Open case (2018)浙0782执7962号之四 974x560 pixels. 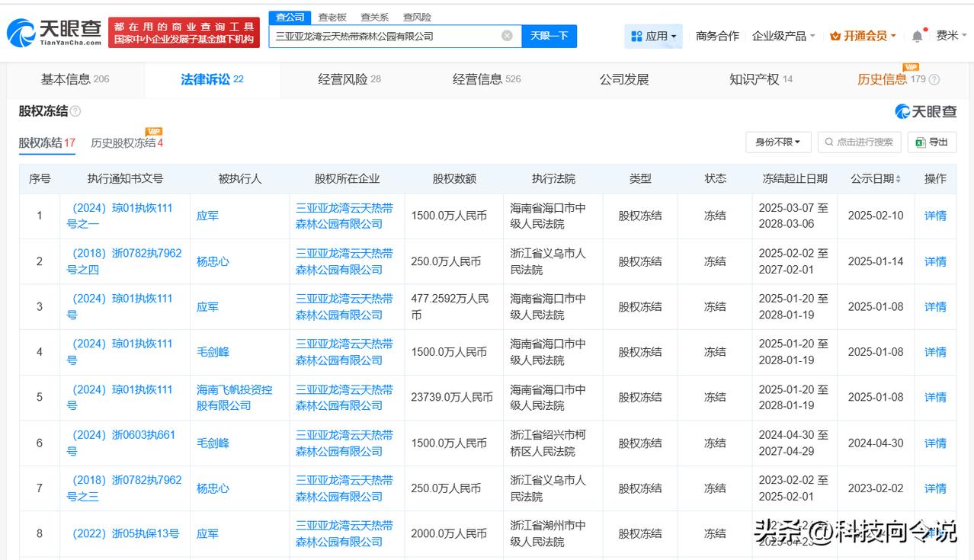coord(124,261)
